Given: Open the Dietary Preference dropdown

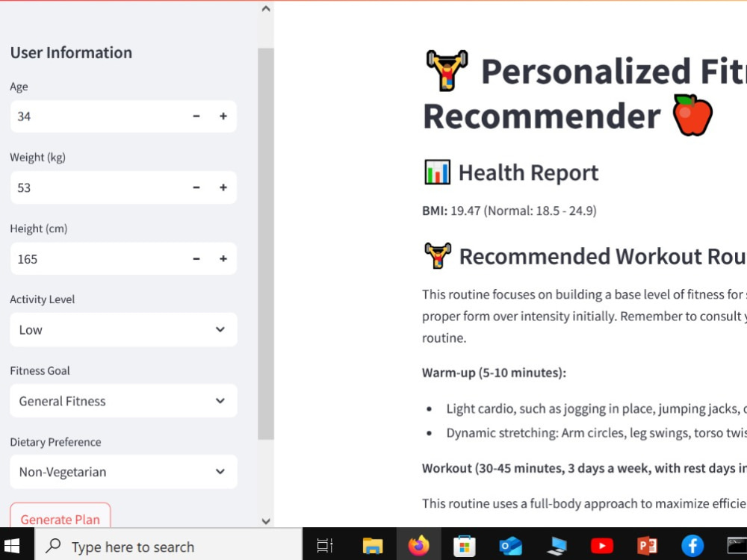Looking at the screenshot, I should pyautogui.click(x=123, y=472).
